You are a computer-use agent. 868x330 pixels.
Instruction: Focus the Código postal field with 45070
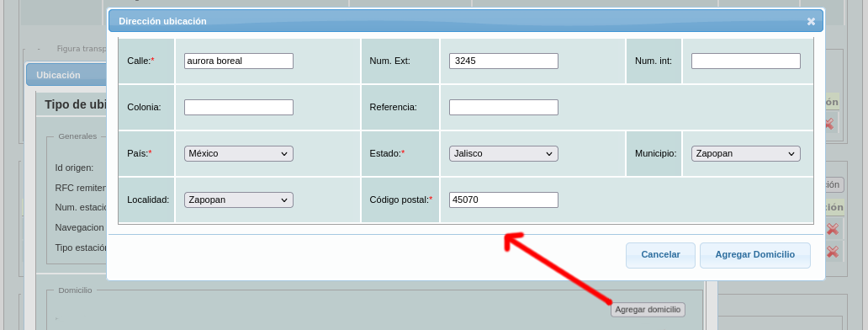tap(503, 200)
